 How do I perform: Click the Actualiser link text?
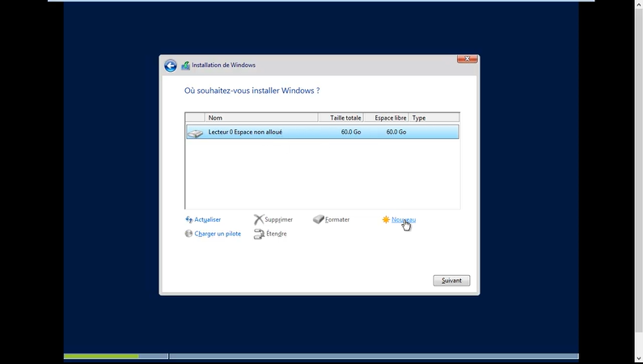(208, 219)
